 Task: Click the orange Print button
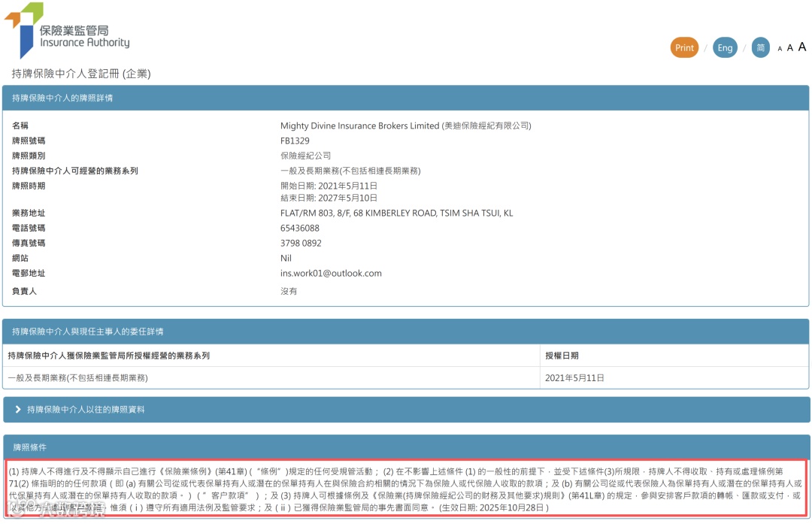click(684, 47)
